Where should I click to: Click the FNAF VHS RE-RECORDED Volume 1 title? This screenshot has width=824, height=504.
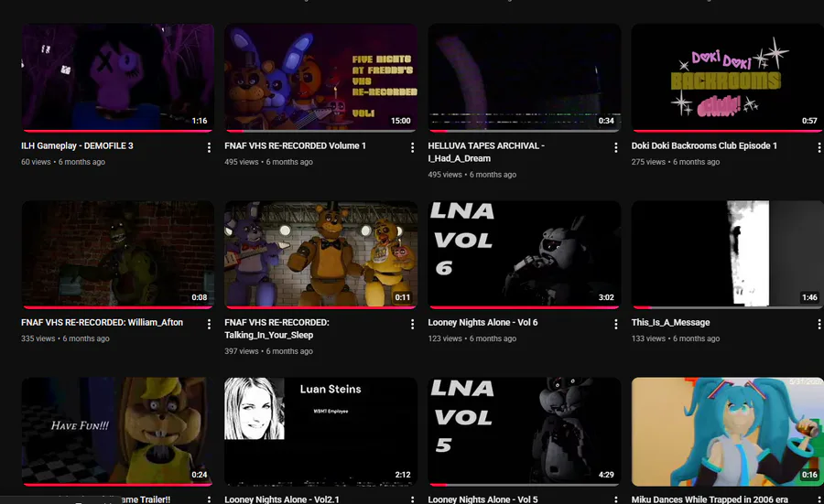coord(296,146)
